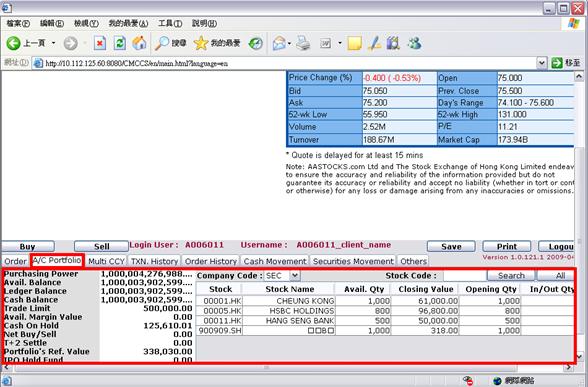Click the quote pane scroll up arrow
Viewport: 588px width, 387px height.
click(579, 77)
